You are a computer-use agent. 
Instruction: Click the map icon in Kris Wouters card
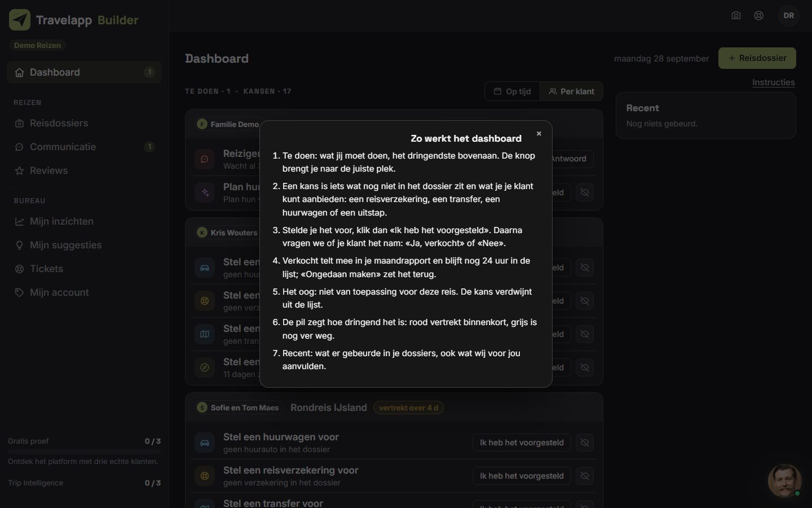coord(205,334)
